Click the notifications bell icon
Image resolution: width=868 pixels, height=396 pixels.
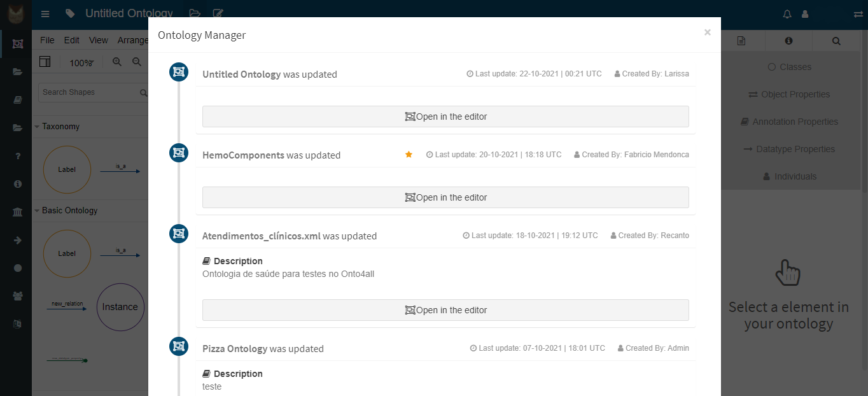[787, 14]
